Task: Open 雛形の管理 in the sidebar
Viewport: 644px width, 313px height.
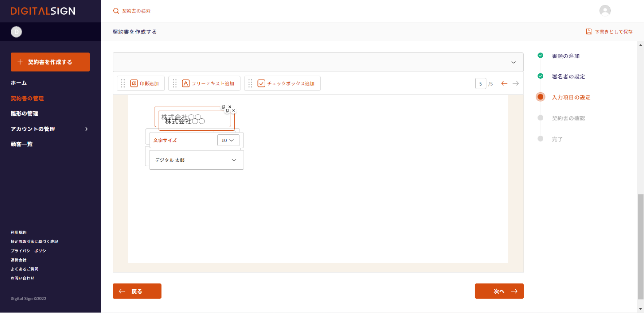Action: coord(25,114)
